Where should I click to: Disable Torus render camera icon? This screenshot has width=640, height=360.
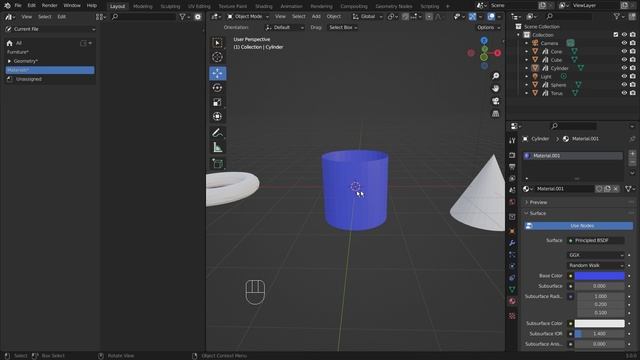(x=632, y=93)
